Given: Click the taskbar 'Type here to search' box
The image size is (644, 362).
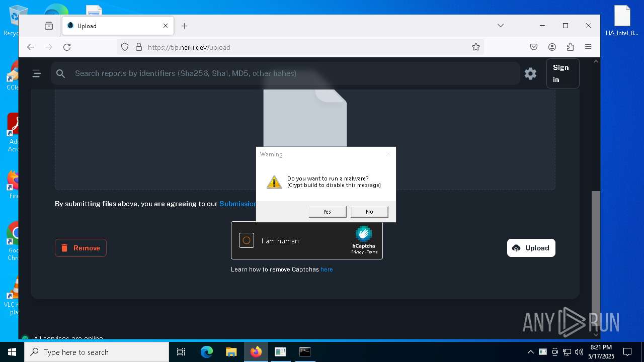Looking at the screenshot, I should tap(97, 352).
